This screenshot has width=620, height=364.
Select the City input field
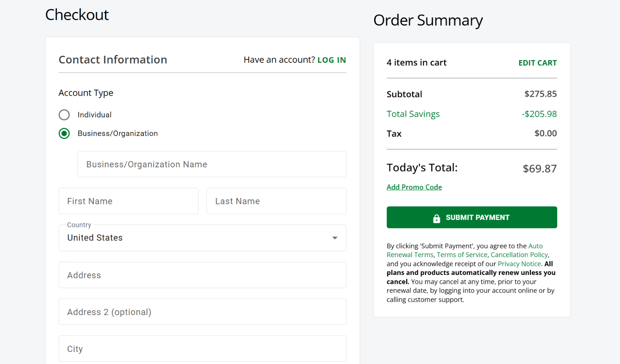coord(202,349)
